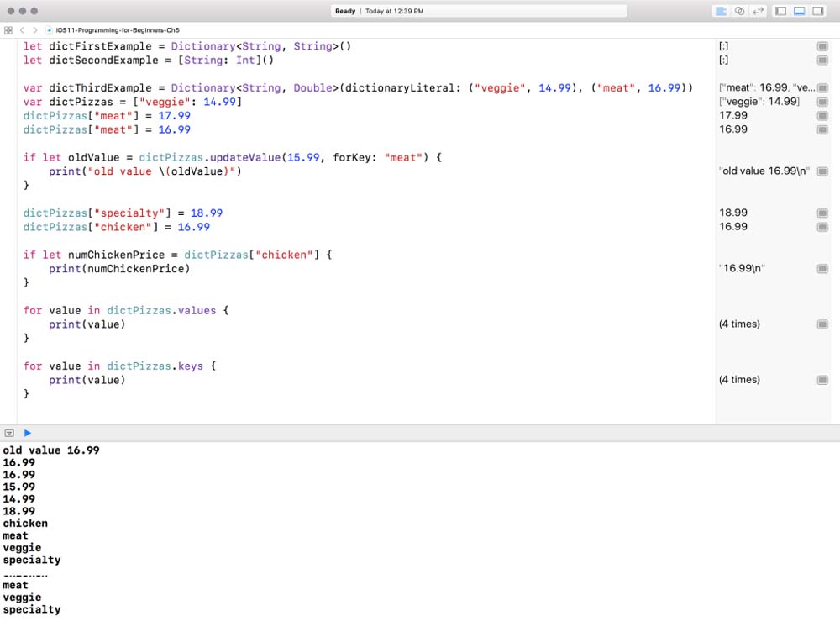Run the playground with the blue play button
Image resolution: width=840 pixels, height=632 pixels.
[x=28, y=433]
